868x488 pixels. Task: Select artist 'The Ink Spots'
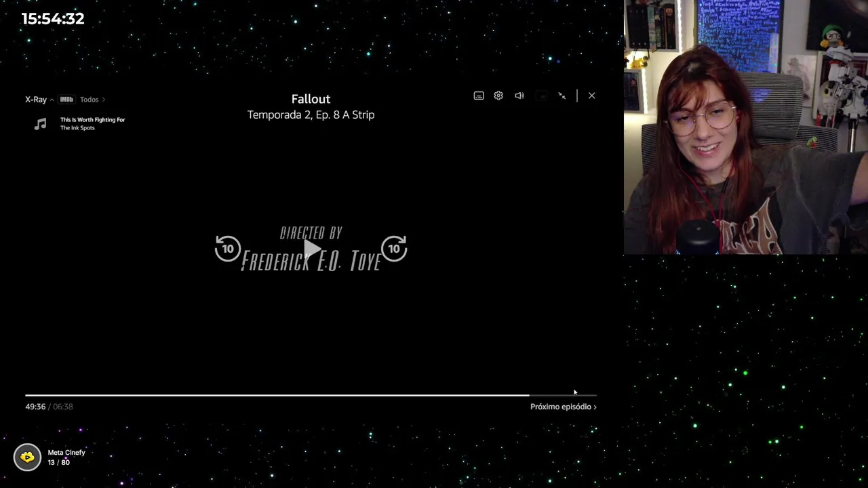tap(77, 128)
